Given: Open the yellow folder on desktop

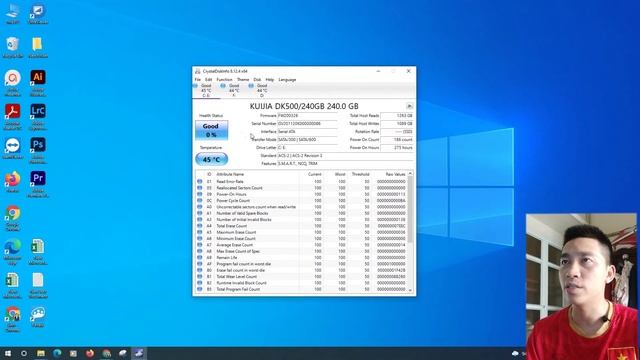Looking at the screenshot, I should point(38,47).
